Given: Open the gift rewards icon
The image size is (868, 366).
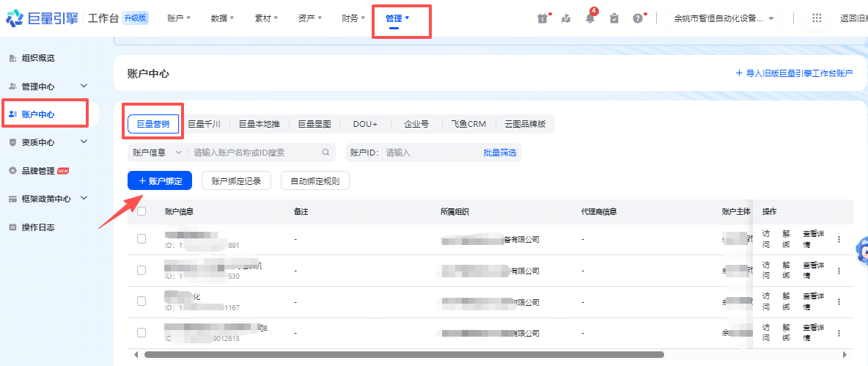Looking at the screenshot, I should click(542, 18).
